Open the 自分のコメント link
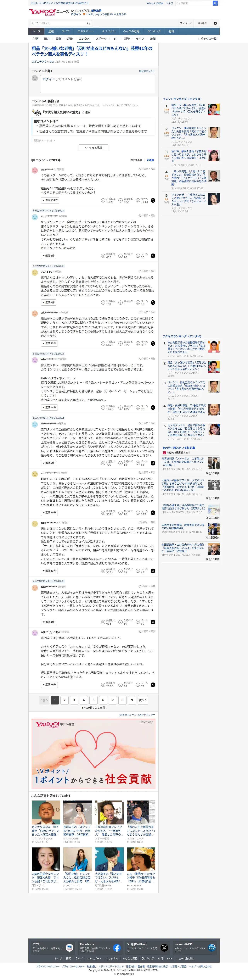The width and height of the screenshot is (248, 980). click(147, 71)
